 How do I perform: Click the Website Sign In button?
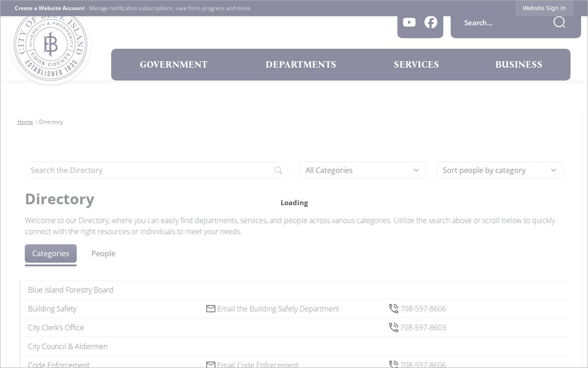544,8
